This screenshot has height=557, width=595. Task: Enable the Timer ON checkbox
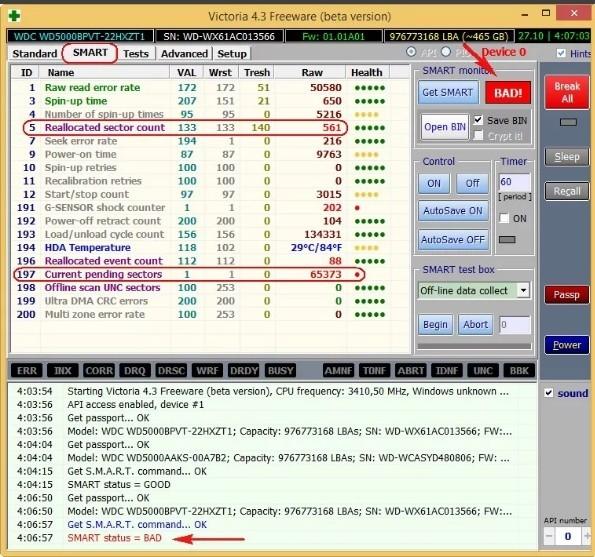[504, 218]
